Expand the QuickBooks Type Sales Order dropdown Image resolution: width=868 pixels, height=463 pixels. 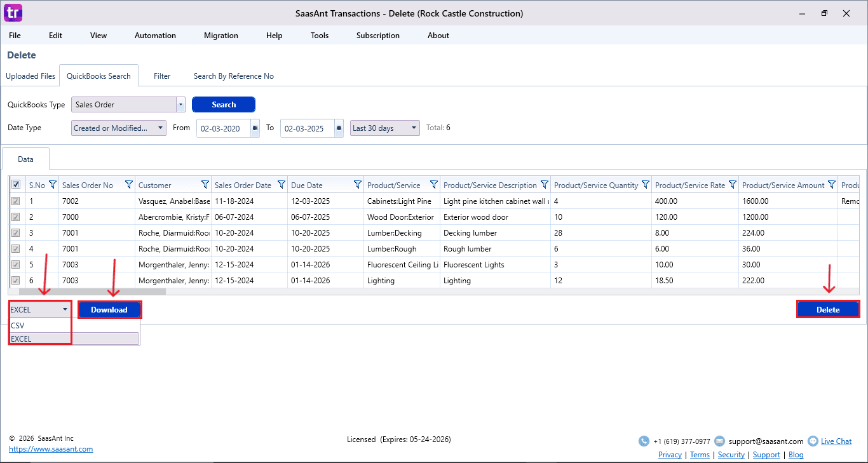coord(180,105)
